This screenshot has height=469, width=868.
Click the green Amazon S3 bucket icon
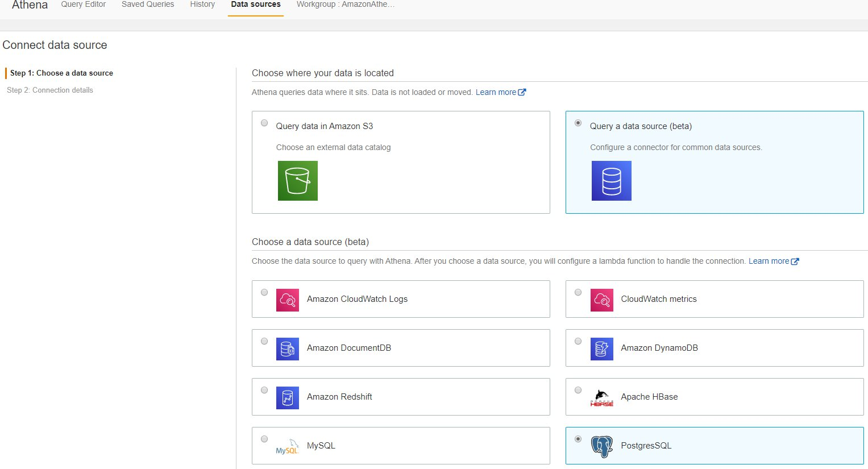click(x=298, y=181)
